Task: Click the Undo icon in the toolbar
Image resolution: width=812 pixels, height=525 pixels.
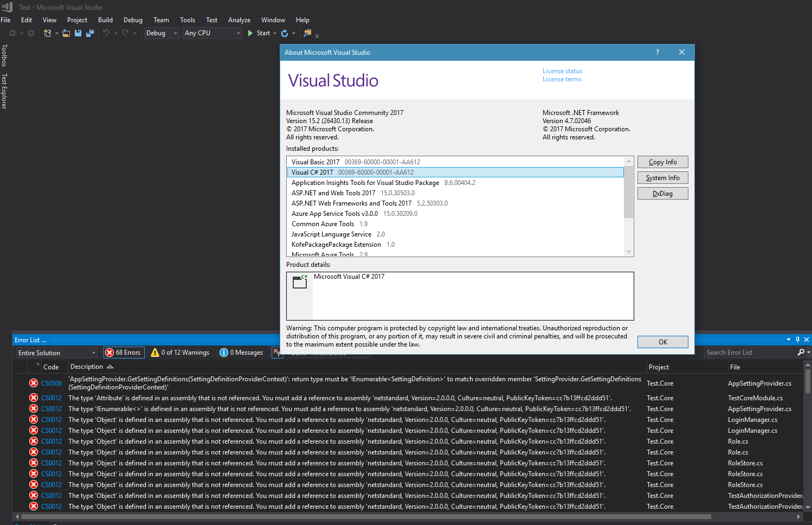Action: [x=106, y=33]
